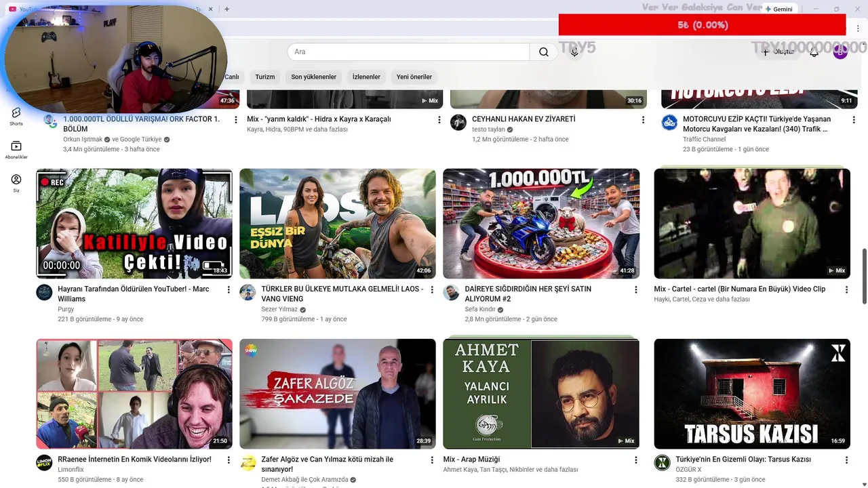868x488 pixels.
Task: Click the search magnifier button
Action: pos(544,52)
